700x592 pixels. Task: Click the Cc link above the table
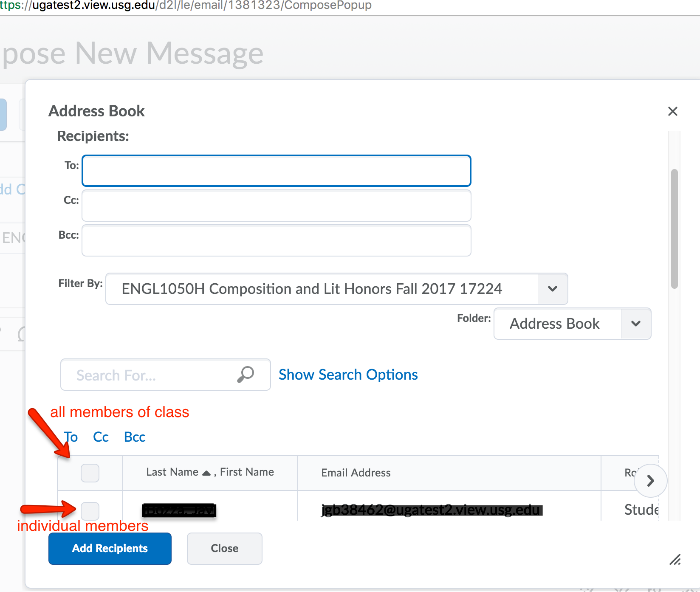101,437
